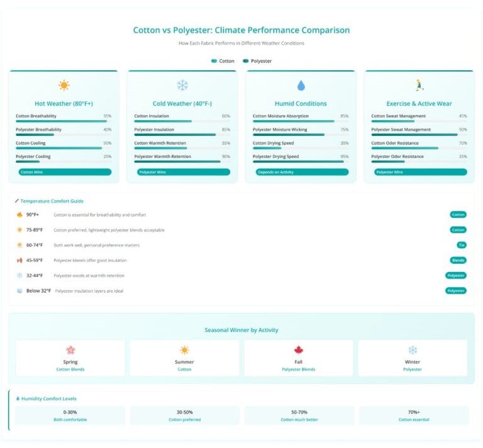Select the Tie tag for 60-74°F
This screenshot has height=448, width=483.
point(462,245)
